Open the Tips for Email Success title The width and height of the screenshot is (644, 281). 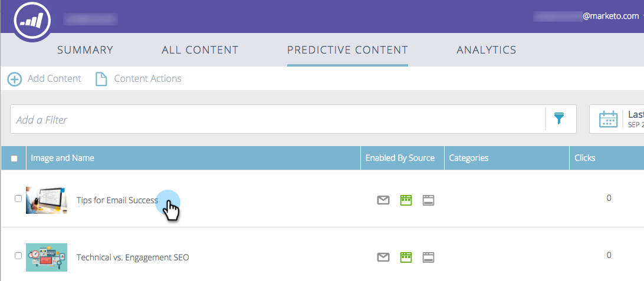pyautogui.click(x=117, y=200)
